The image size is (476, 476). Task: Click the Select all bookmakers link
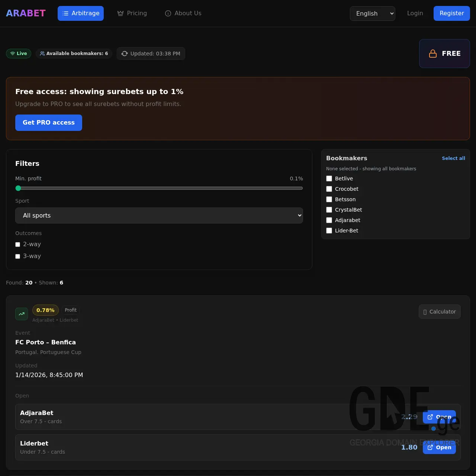pyautogui.click(x=453, y=158)
